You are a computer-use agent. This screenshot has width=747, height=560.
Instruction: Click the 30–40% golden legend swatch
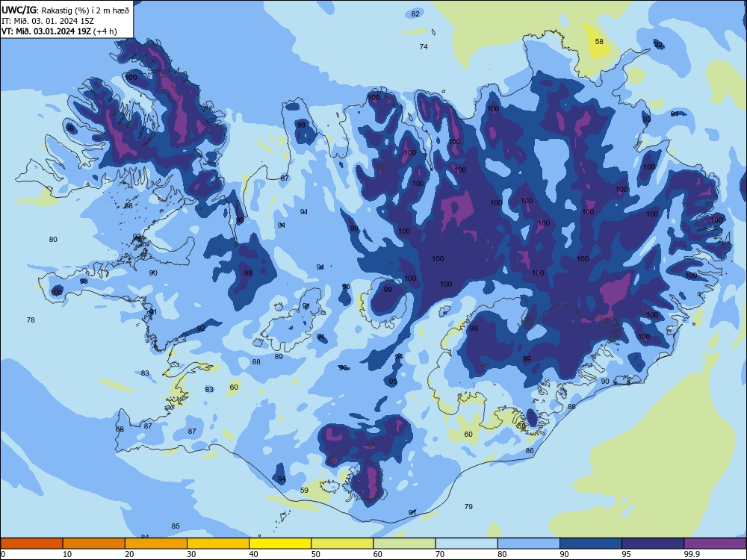coord(218,544)
